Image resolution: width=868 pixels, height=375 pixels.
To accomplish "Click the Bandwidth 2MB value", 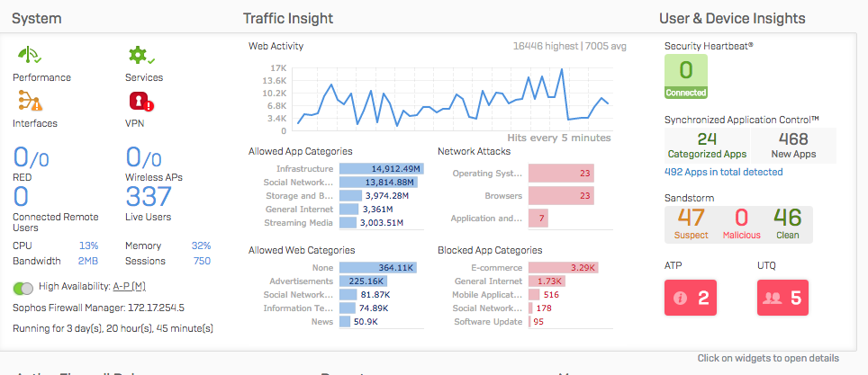I will pos(88,261).
